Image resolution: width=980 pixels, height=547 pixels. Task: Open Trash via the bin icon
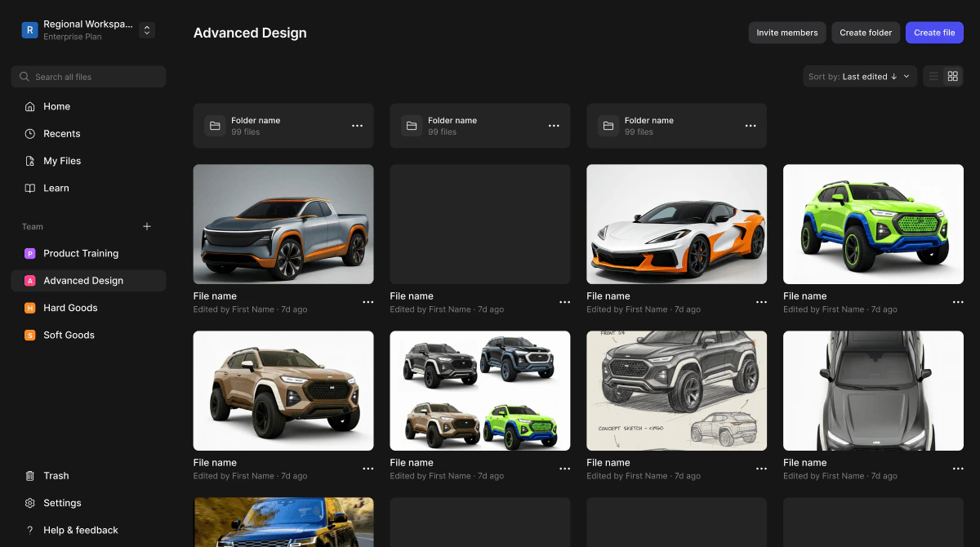[x=29, y=475]
